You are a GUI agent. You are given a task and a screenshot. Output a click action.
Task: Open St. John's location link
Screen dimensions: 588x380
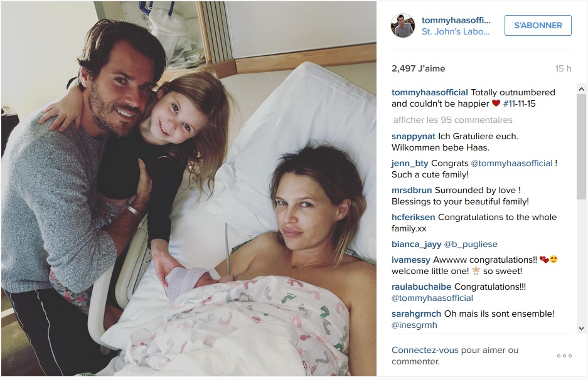pyautogui.click(x=456, y=31)
